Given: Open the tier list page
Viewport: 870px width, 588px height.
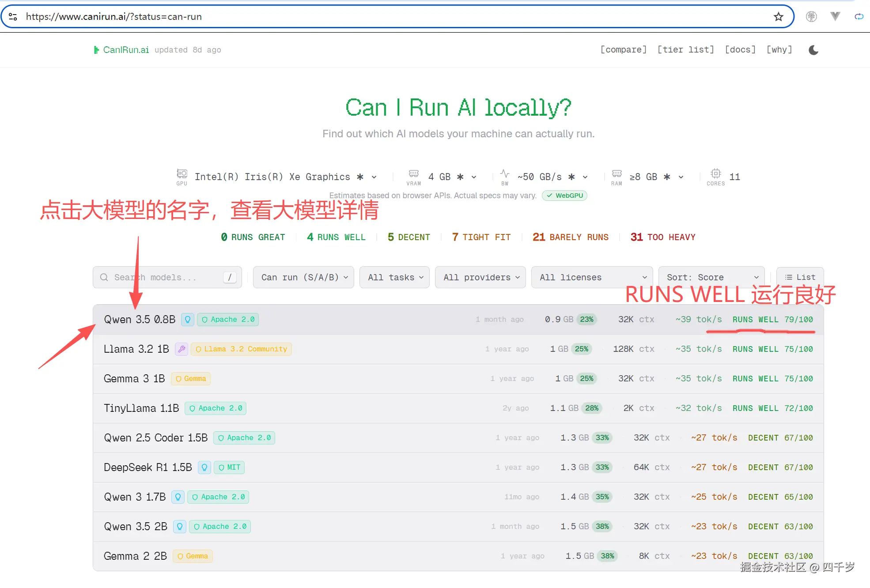Looking at the screenshot, I should 685,49.
